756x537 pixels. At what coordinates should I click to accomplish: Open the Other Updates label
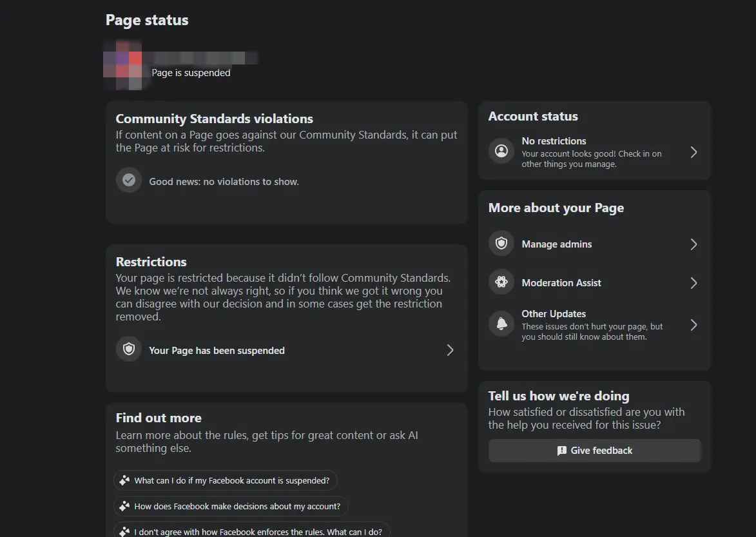pyautogui.click(x=554, y=314)
